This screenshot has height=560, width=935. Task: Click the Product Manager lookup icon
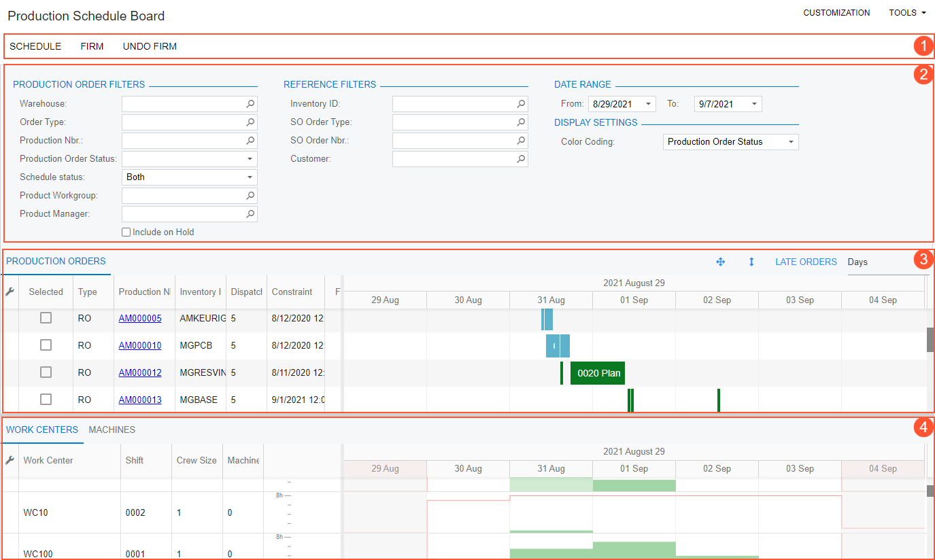click(250, 214)
